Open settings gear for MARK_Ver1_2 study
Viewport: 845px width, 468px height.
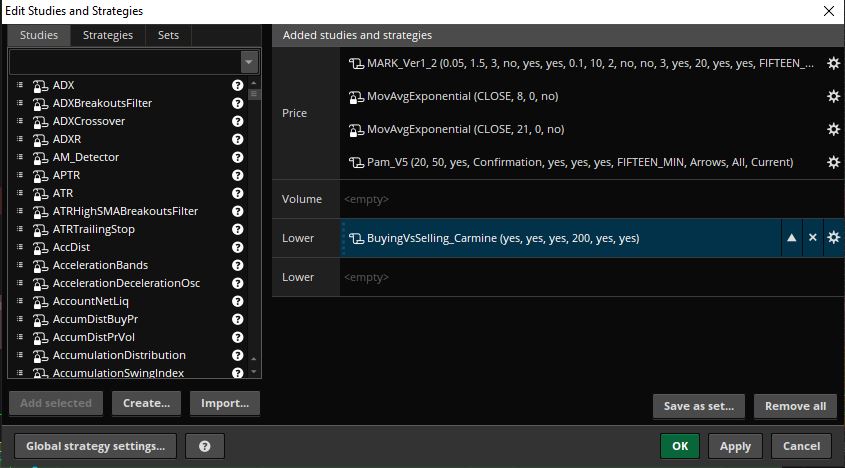pos(834,64)
